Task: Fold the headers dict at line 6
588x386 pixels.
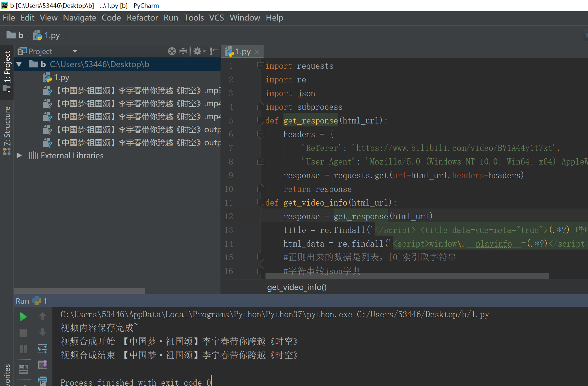Action: coord(261,134)
